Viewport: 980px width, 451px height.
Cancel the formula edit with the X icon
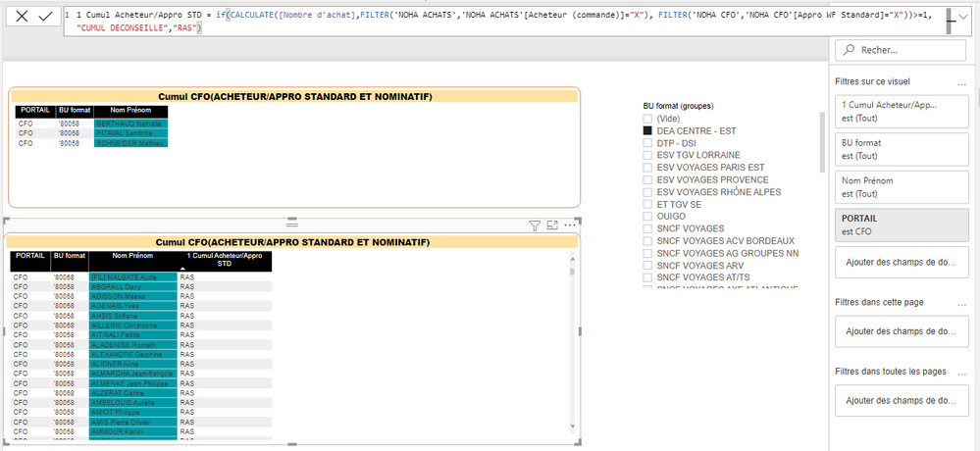tap(22, 17)
